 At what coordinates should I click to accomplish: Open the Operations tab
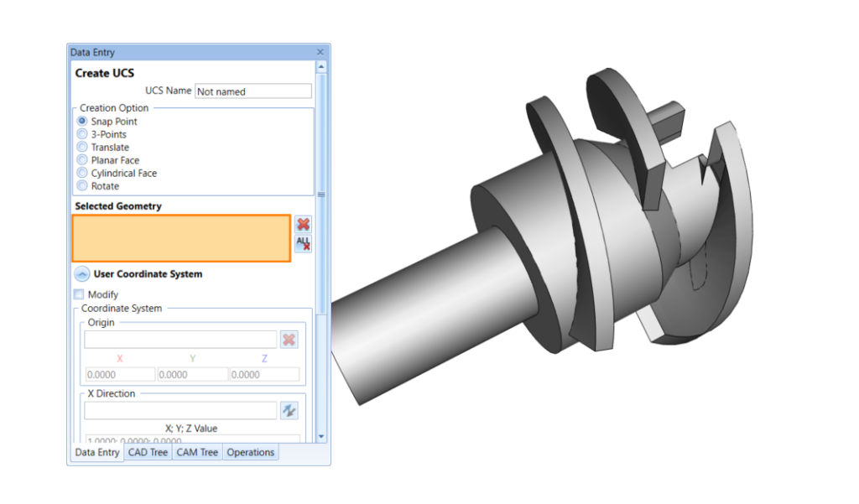click(250, 452)
